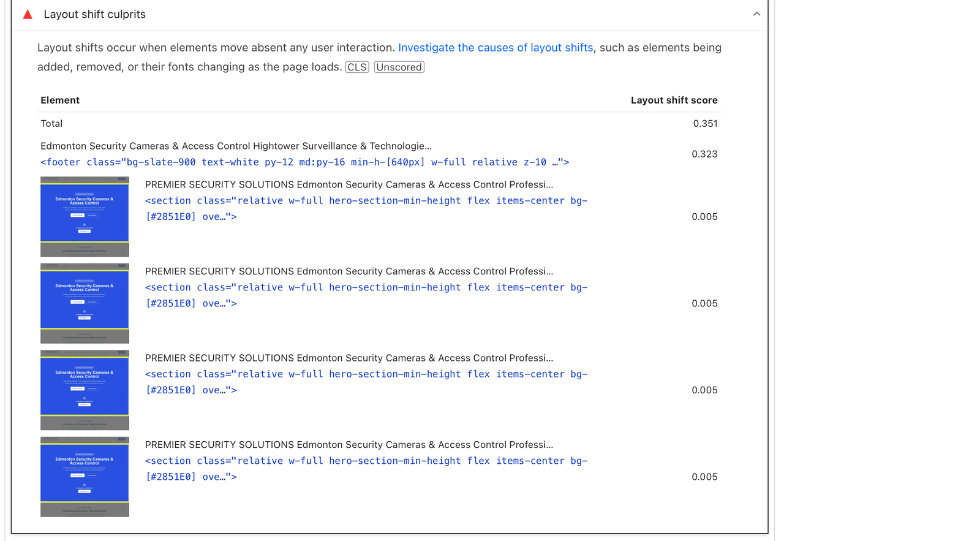Open the first hero section screenshot thumbnail
This screenshot has width=980, height=541.
coord(85,216)
